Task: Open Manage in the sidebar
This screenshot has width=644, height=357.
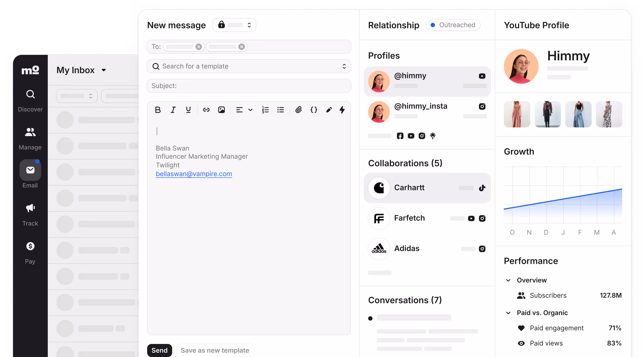Action: click(30, 139)
